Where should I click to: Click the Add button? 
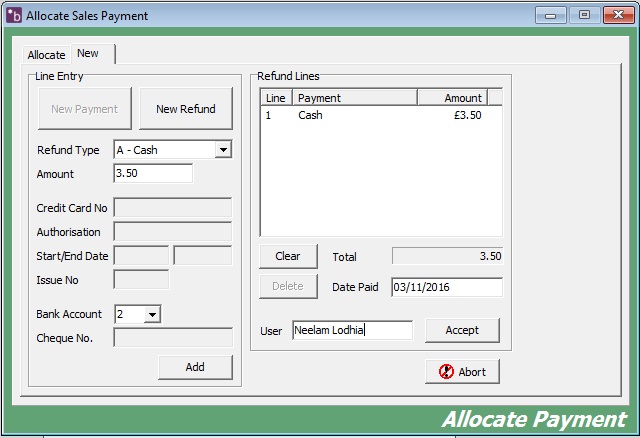tap(195, 367)
